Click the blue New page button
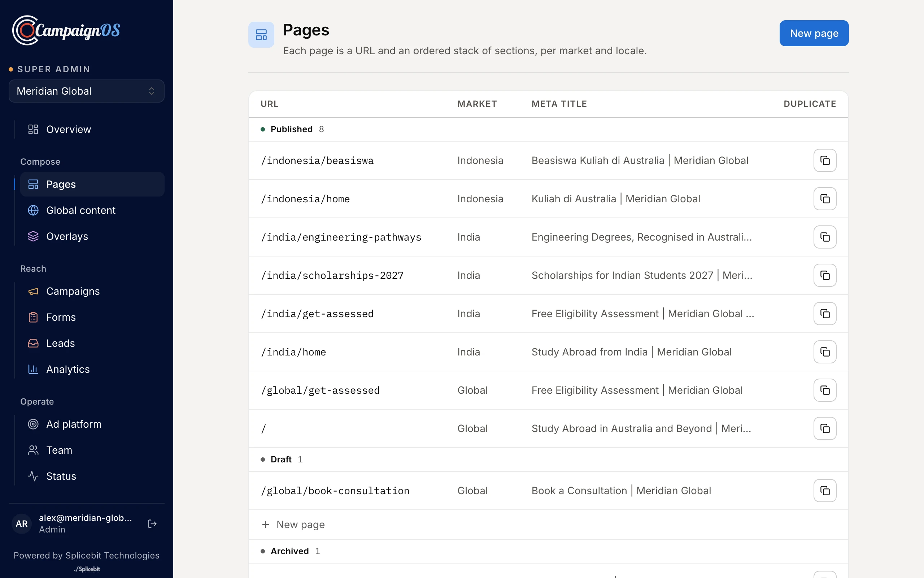Screen dimensions: 924x578 click(x=814, y=33)
